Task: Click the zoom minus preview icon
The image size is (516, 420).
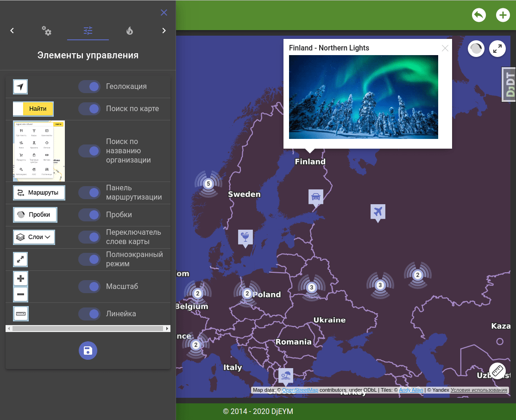Action: click(x=20, y=295)
